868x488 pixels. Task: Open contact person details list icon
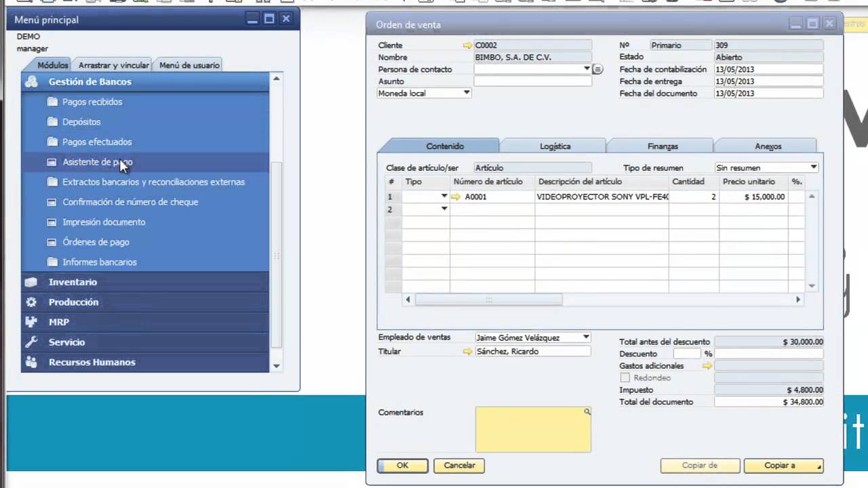(x=597, y=69)
